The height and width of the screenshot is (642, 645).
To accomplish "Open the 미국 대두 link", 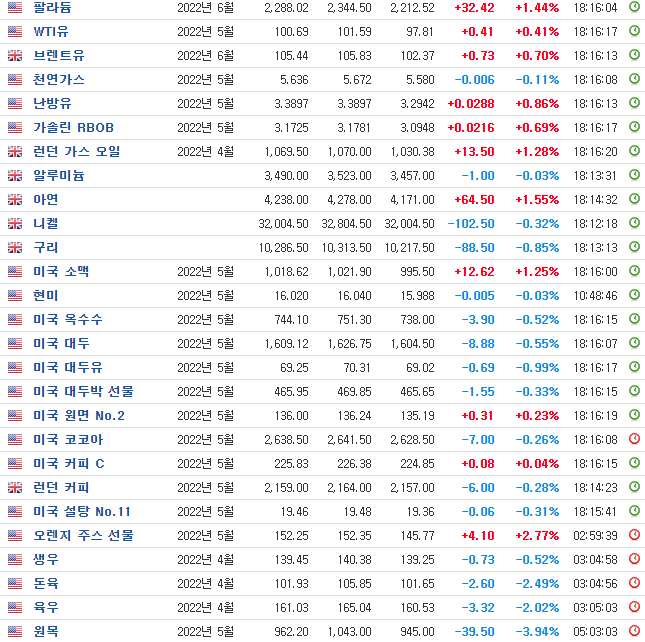I will [61, 343].
